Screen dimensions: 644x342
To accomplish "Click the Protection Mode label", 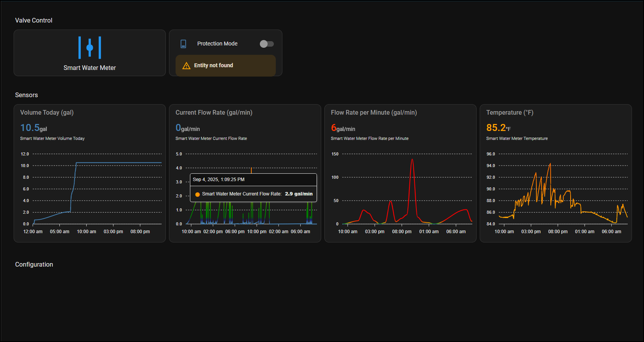I will coord(217,44).
